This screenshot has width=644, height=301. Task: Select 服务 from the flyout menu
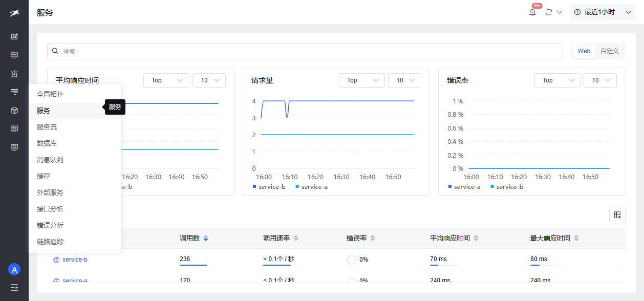(75, 111)
